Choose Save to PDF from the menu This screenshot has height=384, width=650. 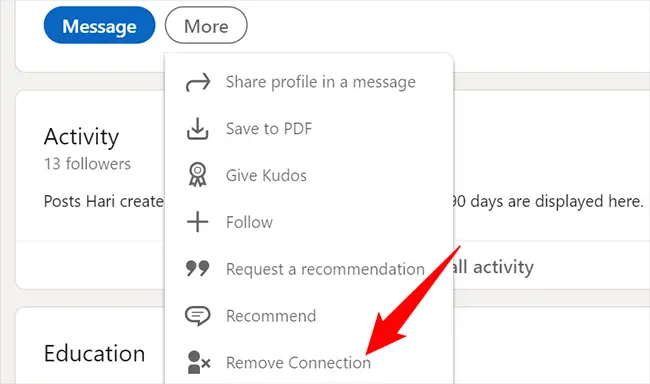click(309, 129)
